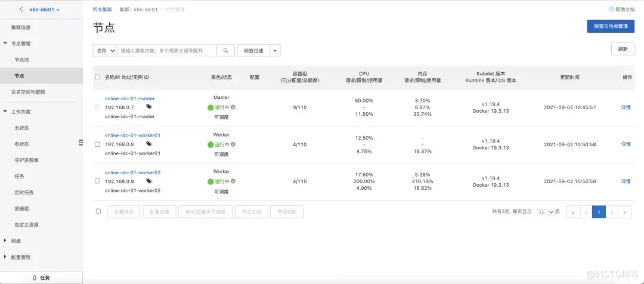Image resolution: width=644 pixels, height=284 pixels.
Task: Click the 节点诊断 button
Action: (287, 212)
